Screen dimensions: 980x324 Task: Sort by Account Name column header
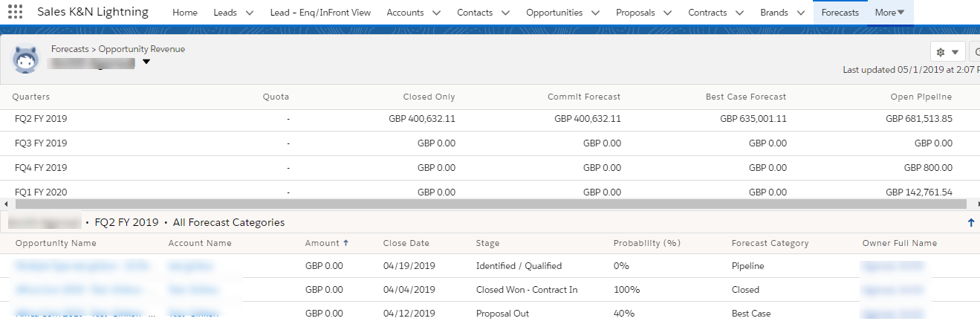200,243
